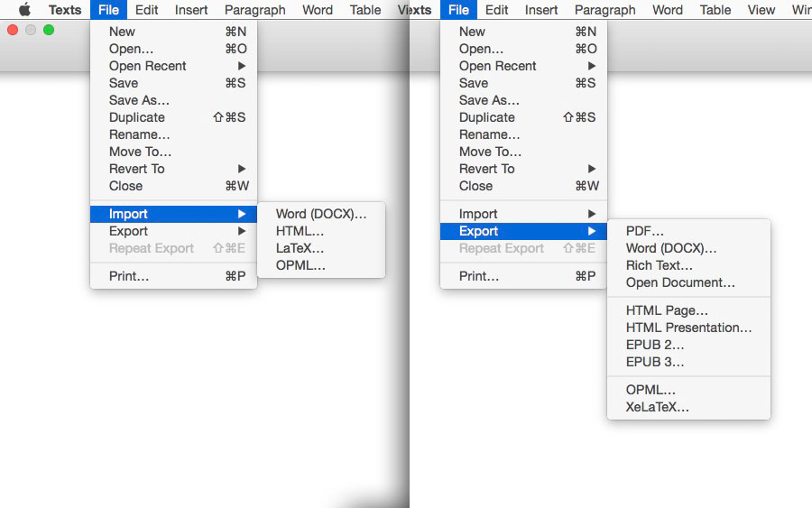Open Paragraph menu in right screenshot

[x=604, y=10]
